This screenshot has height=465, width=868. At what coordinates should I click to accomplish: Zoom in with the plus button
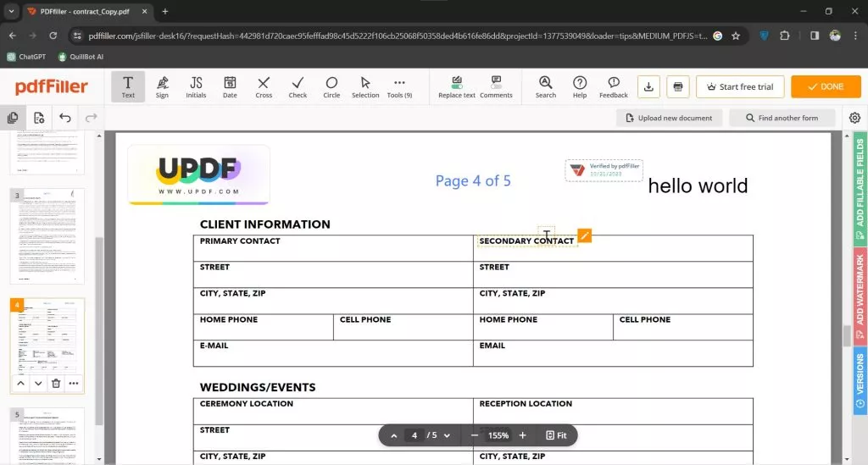tap(522, 435)
